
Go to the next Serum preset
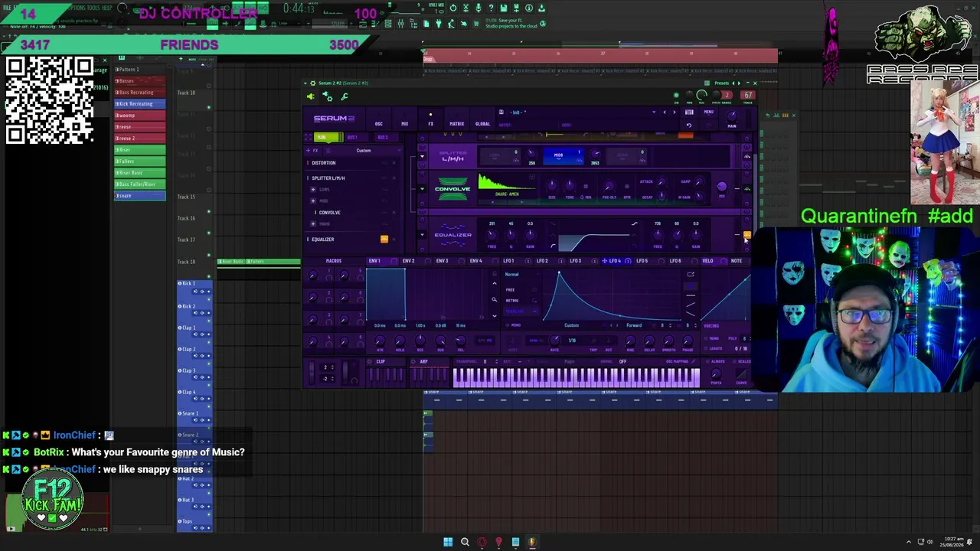coord(674,112)
